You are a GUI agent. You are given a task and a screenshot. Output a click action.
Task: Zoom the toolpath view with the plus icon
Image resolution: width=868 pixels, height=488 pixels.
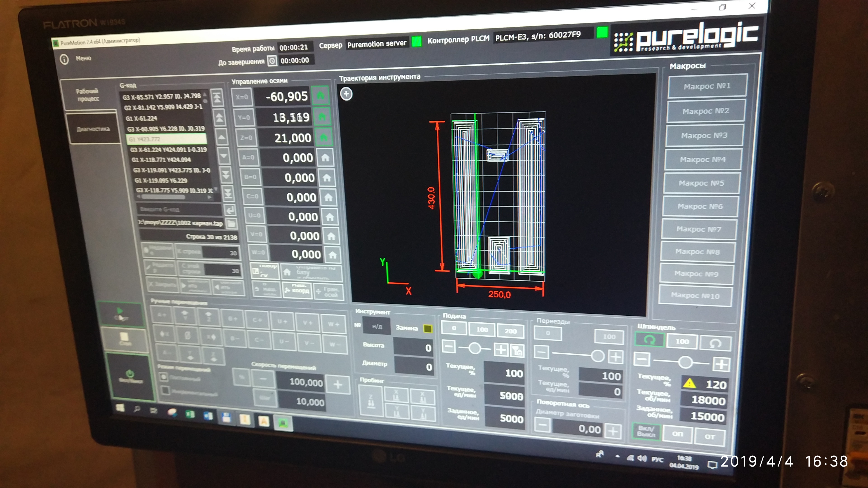tap(346, 94)
